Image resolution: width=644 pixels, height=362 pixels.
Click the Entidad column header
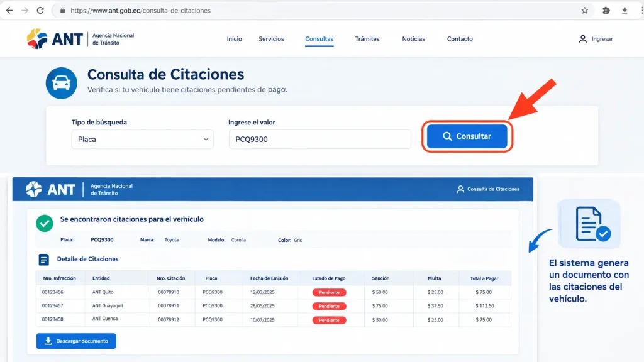pos(101,278)
